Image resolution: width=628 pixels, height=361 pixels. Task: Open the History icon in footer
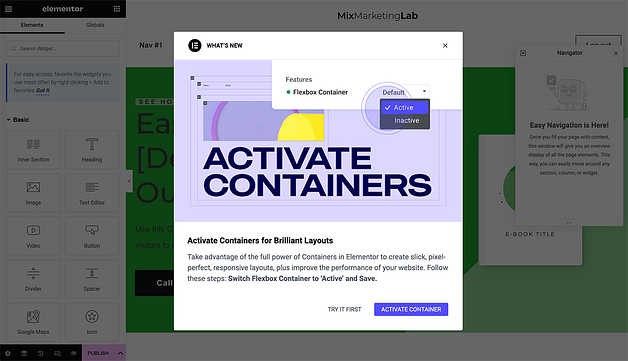coord(41,353)
